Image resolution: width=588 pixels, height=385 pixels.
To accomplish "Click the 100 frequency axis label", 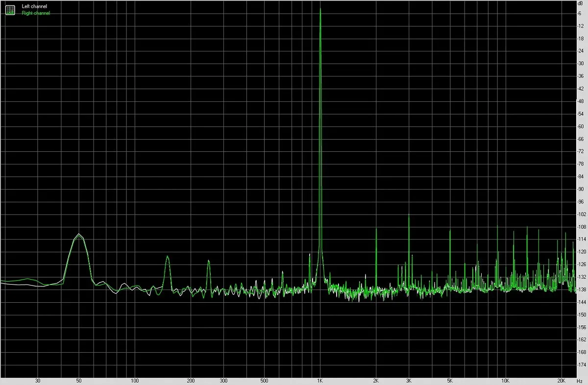I will (135, 381).
